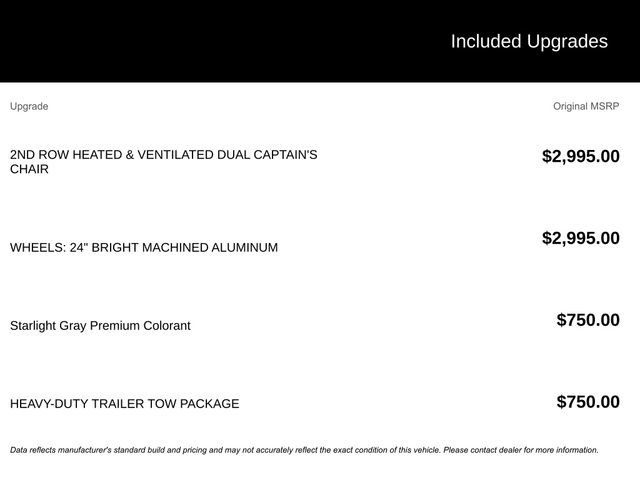
Task: Click the manufacturer data disclaimer text
Action: pos(304,450)
